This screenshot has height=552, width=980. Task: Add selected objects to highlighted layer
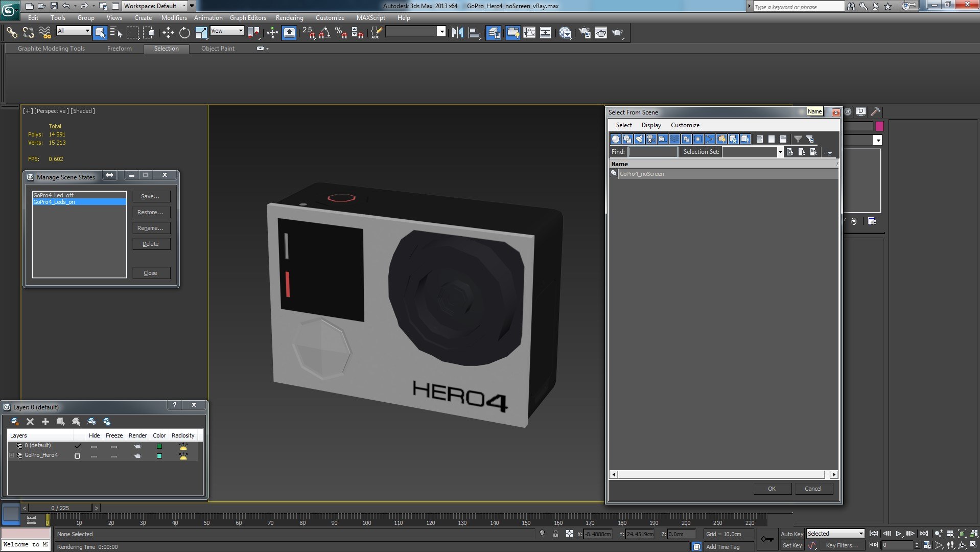(45, 421)
